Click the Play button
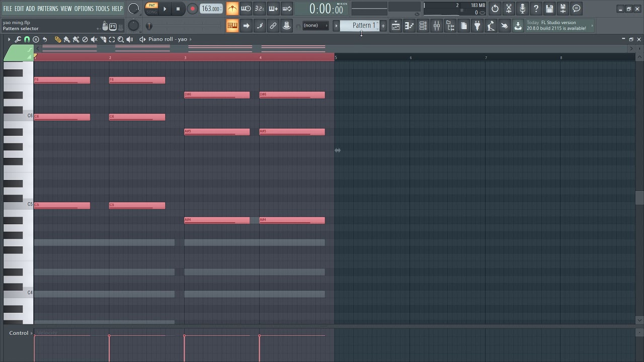The image size is (644, 362). [165, 9]
